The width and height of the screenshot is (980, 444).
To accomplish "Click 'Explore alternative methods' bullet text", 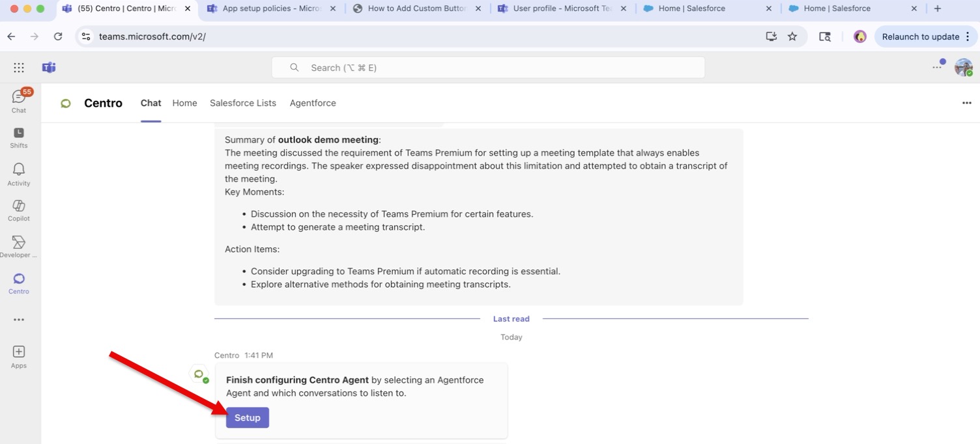I will [x=381, y=284].
